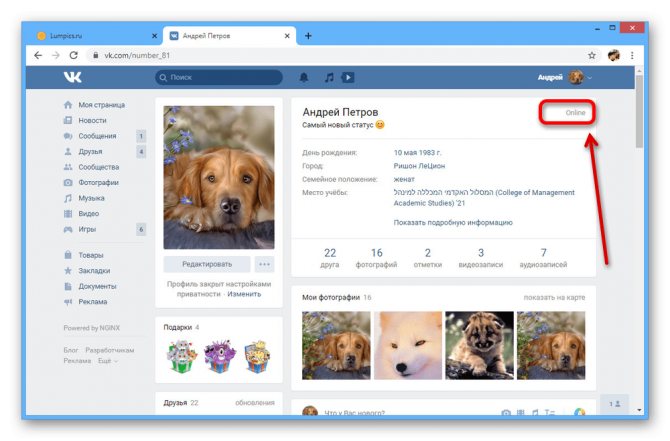
Task: Go to Моя страница in sidebar
Action: tap(101, 105)
